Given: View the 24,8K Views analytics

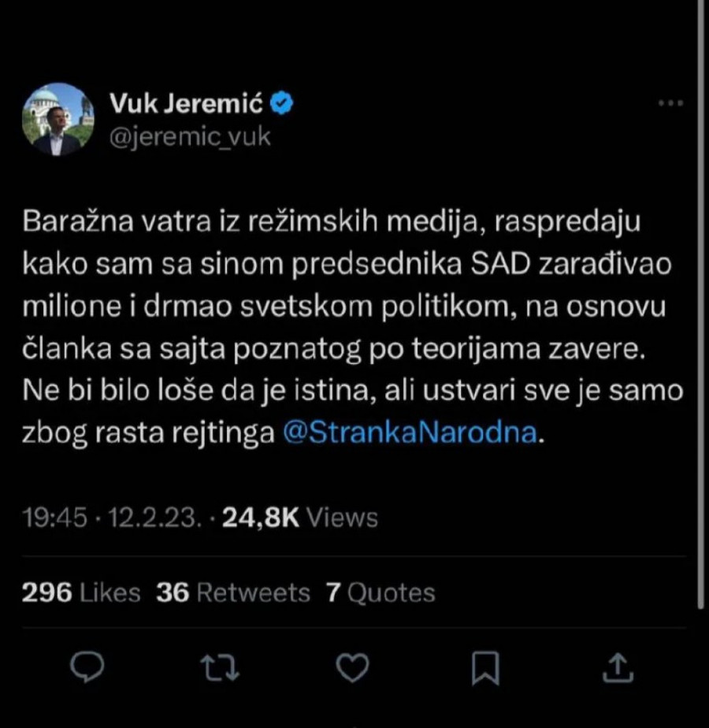Looking at the screenshot, I should tap(300, 517).
